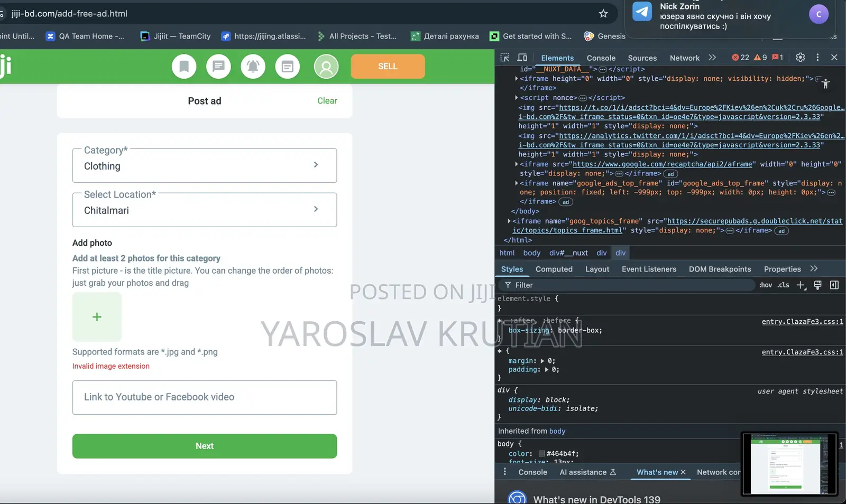
Task: Open Select Location dropdown showing Chitalmari
Action: (205, 210)
